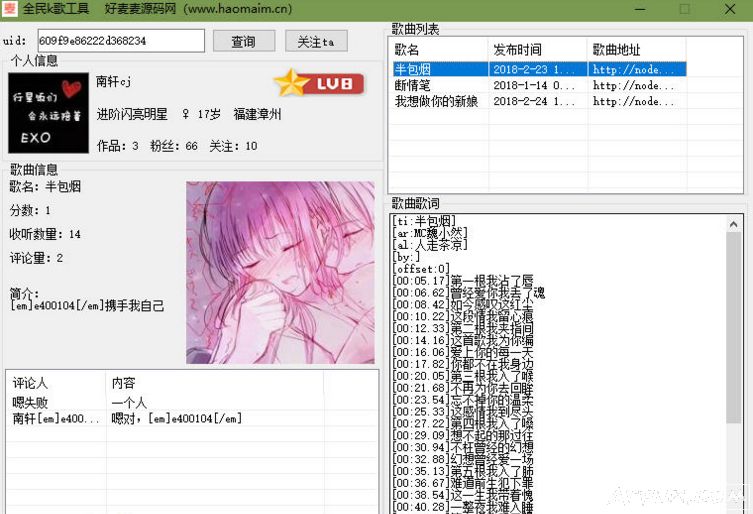753x514 pixels.
Task: Click the EXO profile avatar image
Action: click(x=49, y=113)
